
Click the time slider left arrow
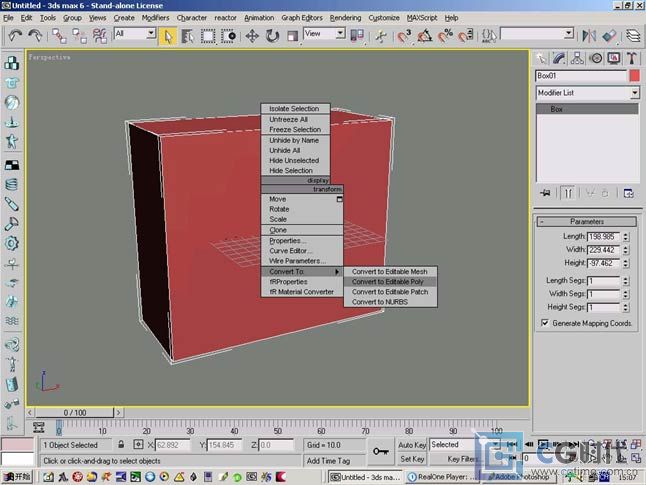(x=30, y=412)
